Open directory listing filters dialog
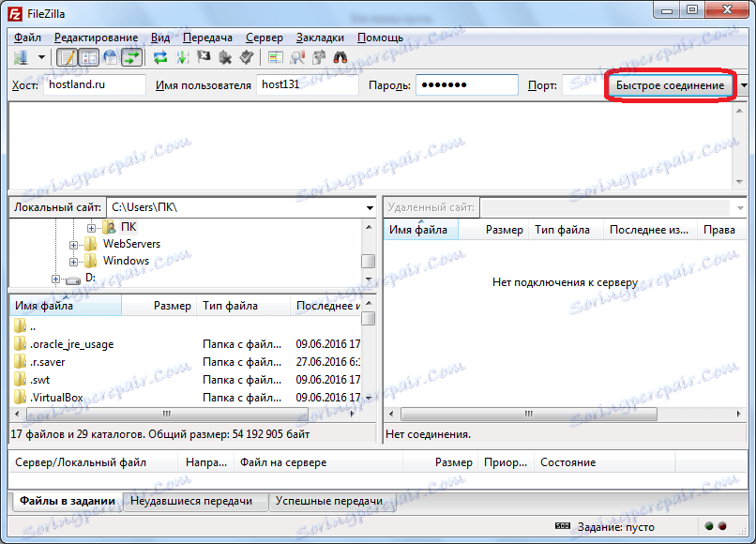 [276, 58]
